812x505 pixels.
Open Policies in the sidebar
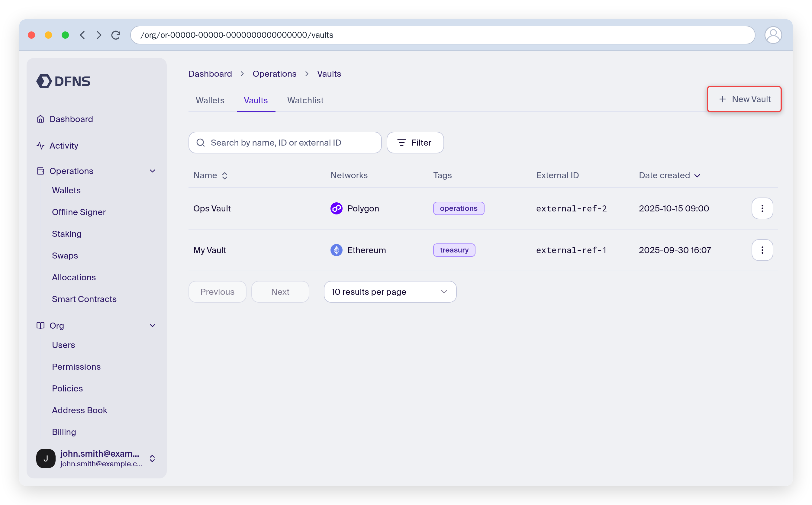(x=67, y=388)
